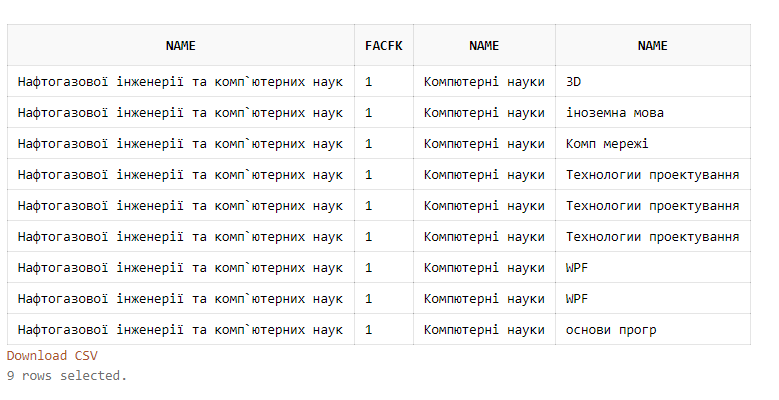Select the FACFK column header
779x400 pixels.
click(x=384, y=46)
